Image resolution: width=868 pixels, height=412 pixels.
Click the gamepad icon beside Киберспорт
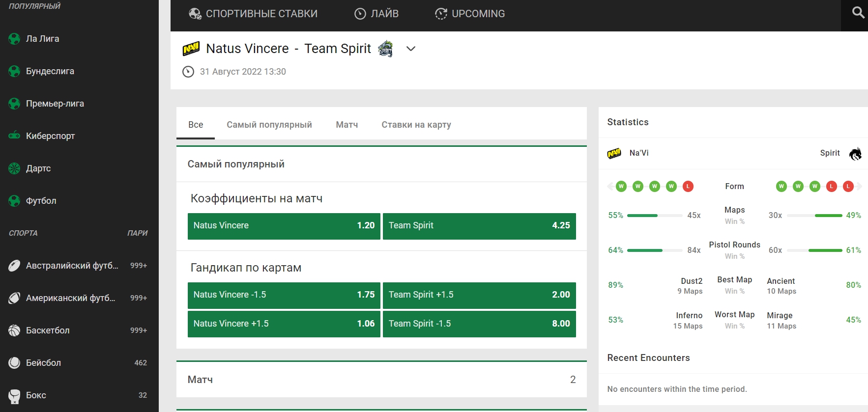pos(14,136)
